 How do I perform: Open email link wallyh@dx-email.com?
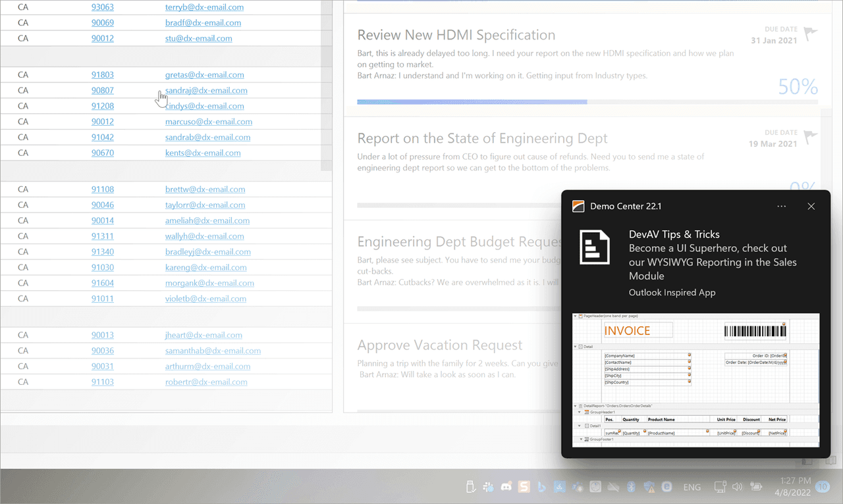click(205, 236)
